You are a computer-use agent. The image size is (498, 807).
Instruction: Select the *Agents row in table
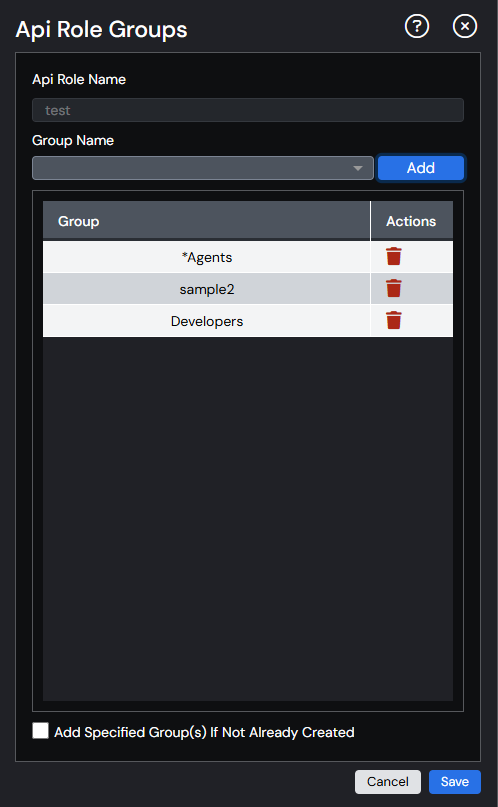coord(206,257)
